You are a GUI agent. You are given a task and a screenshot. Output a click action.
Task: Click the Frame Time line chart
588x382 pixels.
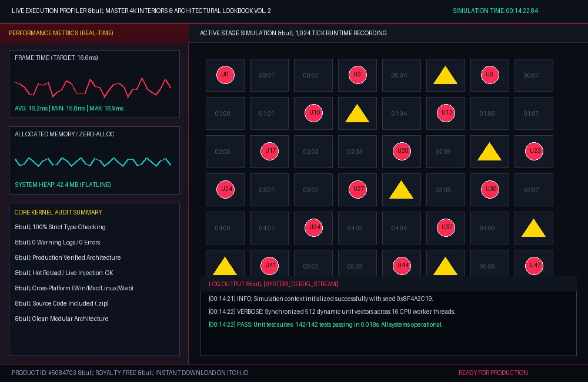[93, 87]
